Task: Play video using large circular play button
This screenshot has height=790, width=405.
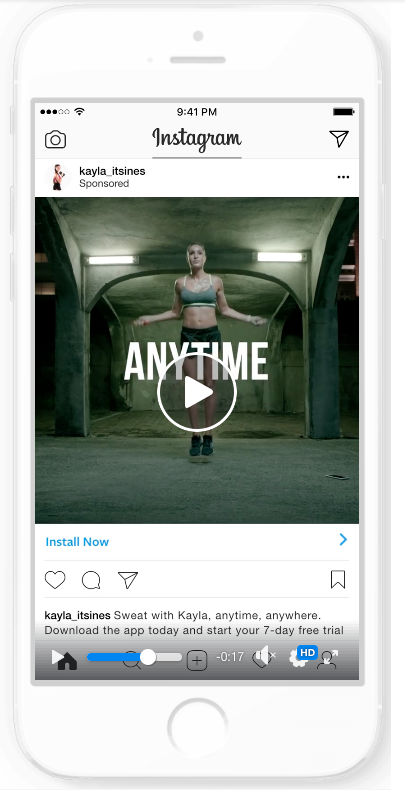Action: 197,392
